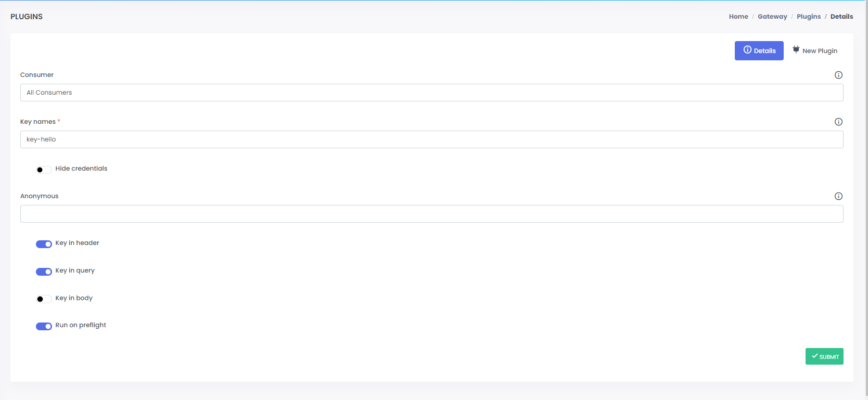The height and width of the screenshot is (400, 868).
Task: Submit the plugin form
Action: click(x=824, y=356)
